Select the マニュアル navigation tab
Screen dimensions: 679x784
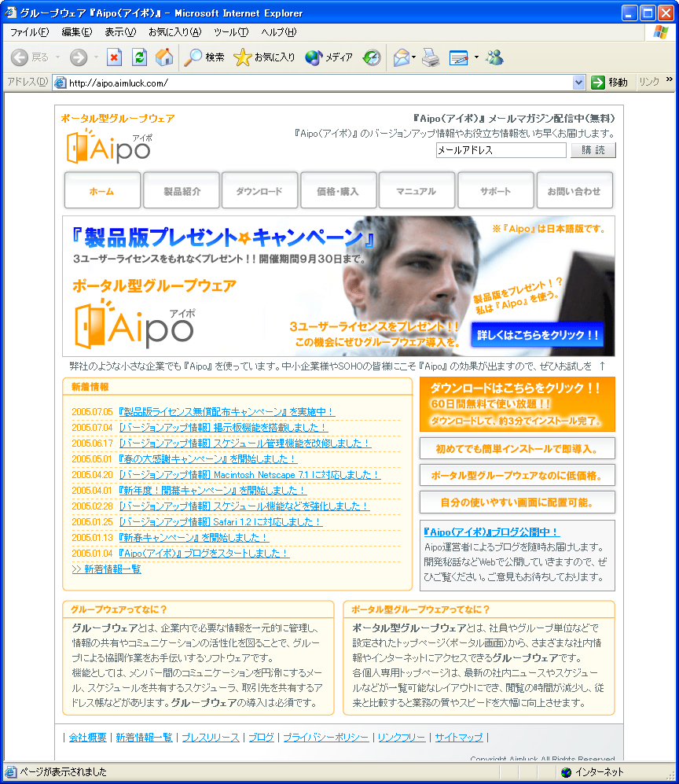click(417, 190)
